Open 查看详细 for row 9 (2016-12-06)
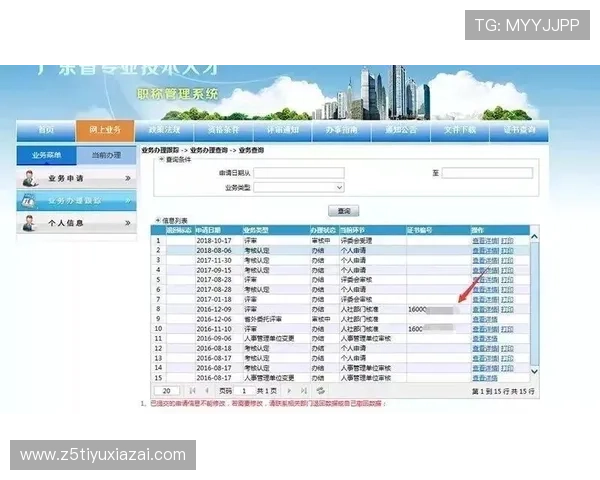 click(485, 319)
